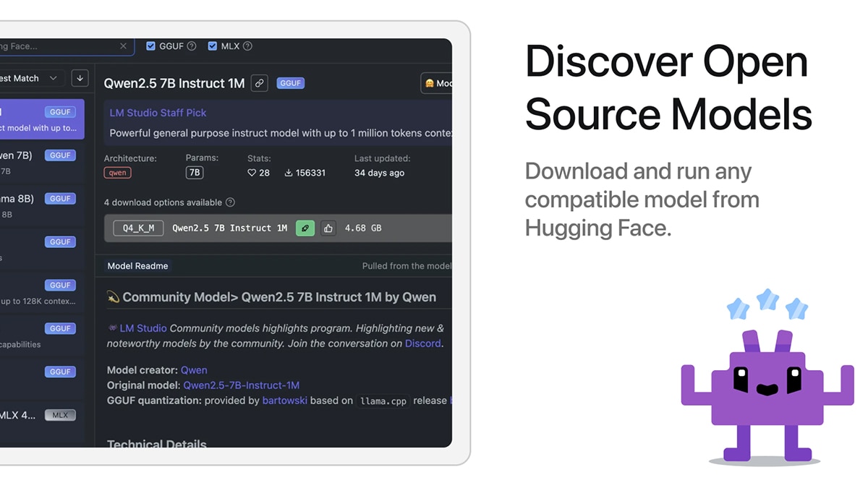Click the help icon next to GGUF filter
The image size is (868, 488).
192,46
